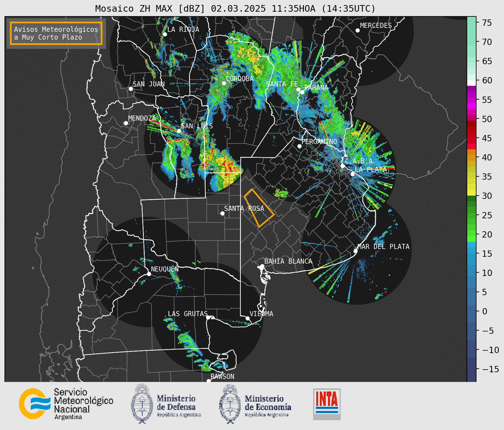
Task: Click the LA PLATA city label
Action: point(371,169)
